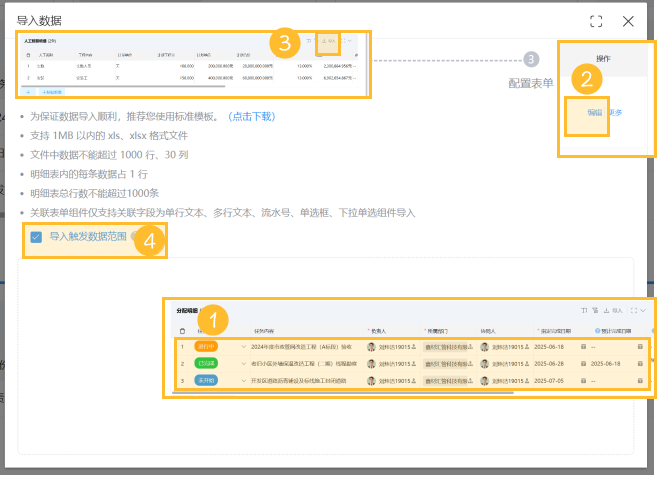Click the 任务内容 column header
This screenshot has width=657, height=480.
pos(264,331)
